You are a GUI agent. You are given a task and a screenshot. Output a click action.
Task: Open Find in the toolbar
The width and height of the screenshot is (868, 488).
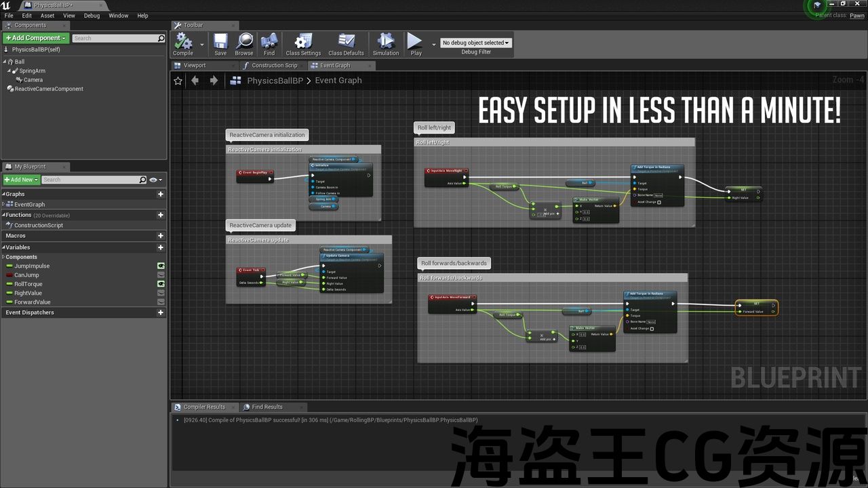pos(269,42)
